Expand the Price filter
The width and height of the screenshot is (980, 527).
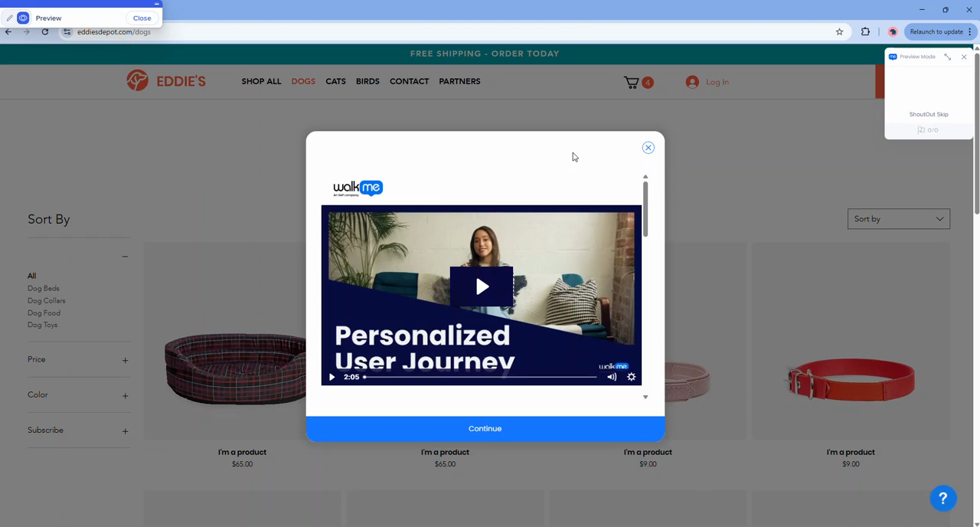click(125, 360)
